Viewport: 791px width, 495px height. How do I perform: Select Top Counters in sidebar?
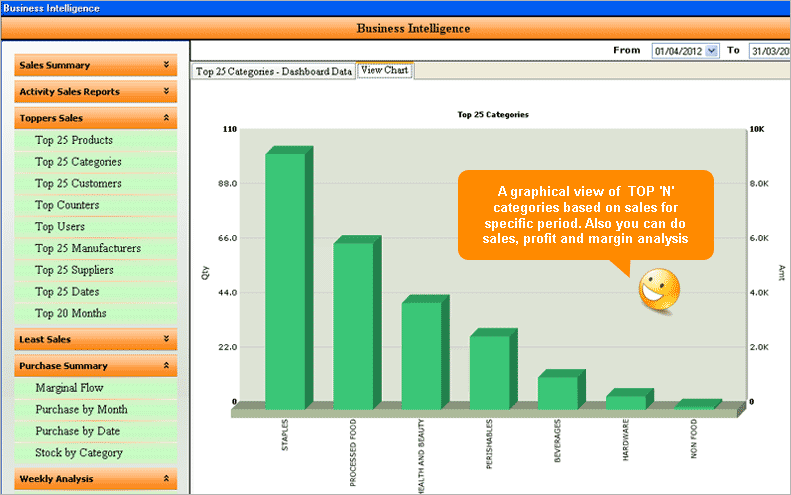tap(67, 205)
